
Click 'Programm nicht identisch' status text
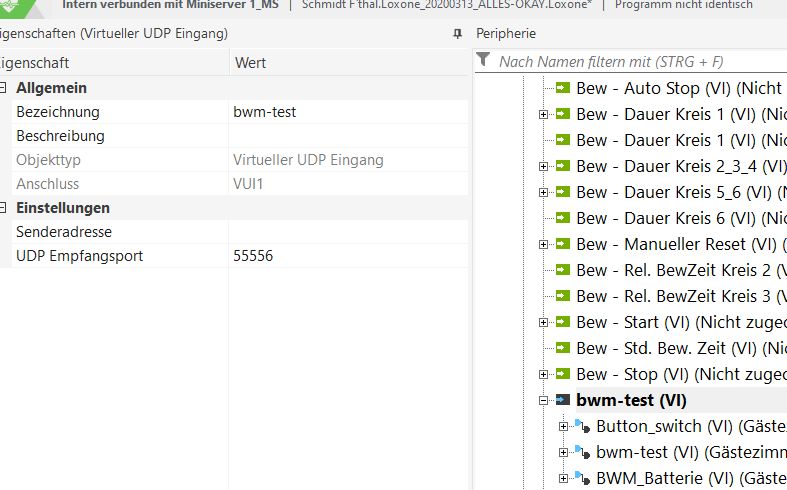pyautogui.click(x=684, y=5)
